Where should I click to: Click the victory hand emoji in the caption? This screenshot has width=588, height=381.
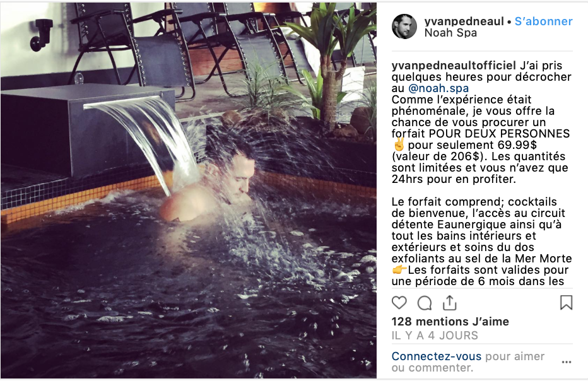click(399, 144)
